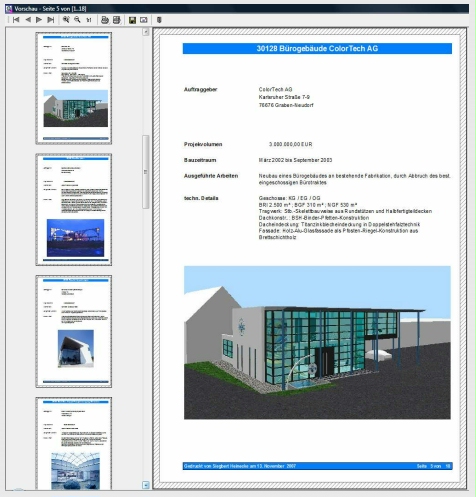Click the 'Auftraggeber' label
Image resolution: width=476 pixels, height=497 pixels.
tap(200, 89)
